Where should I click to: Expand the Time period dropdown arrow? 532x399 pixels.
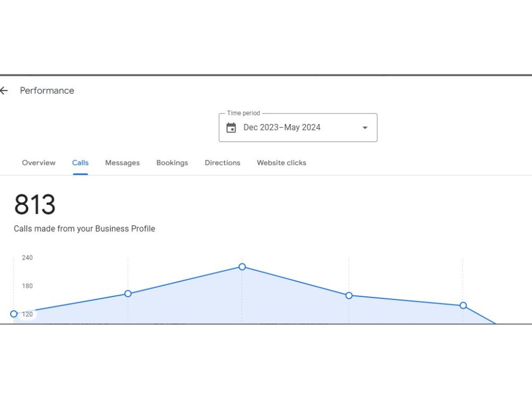tap(365, 128)
